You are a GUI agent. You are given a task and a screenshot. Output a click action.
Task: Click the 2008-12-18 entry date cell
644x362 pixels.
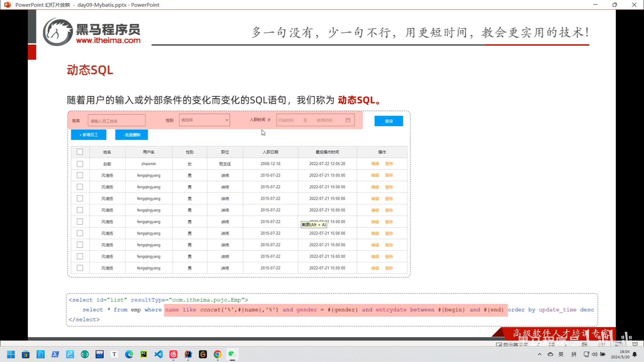coord(270,164)
